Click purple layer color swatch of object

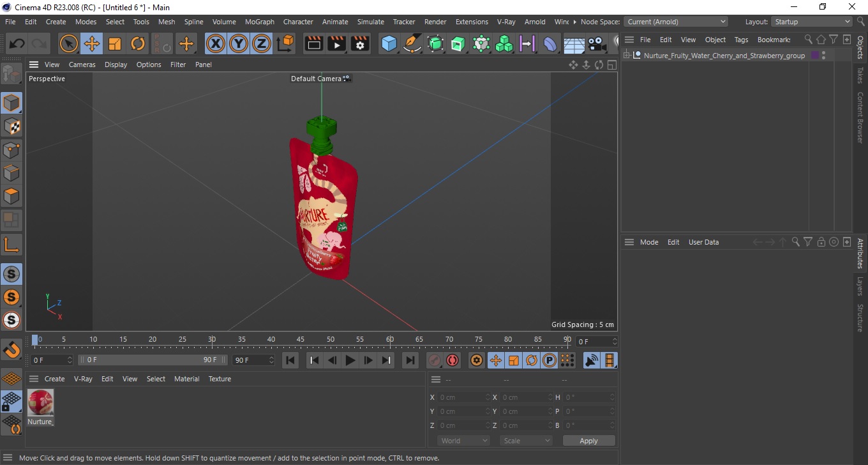click(815, 56)
